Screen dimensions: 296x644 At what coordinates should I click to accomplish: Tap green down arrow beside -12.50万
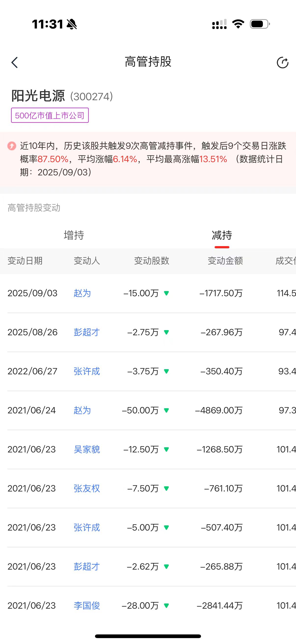coord(166,449)
